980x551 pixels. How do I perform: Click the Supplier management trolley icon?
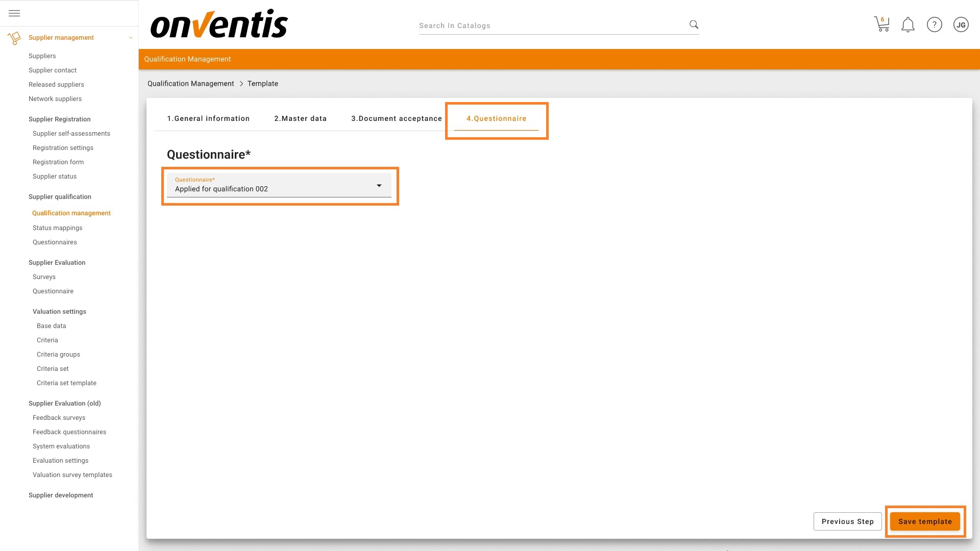coord(14,38)
